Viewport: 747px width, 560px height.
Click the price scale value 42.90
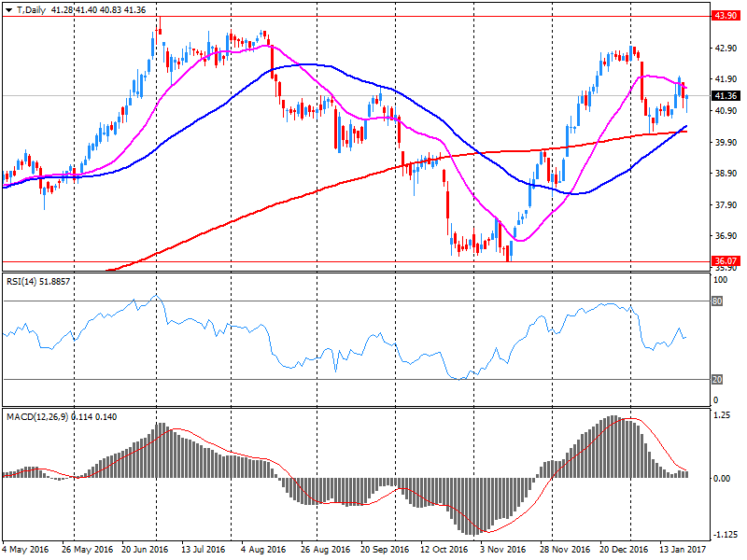click(x=726, y=49)
